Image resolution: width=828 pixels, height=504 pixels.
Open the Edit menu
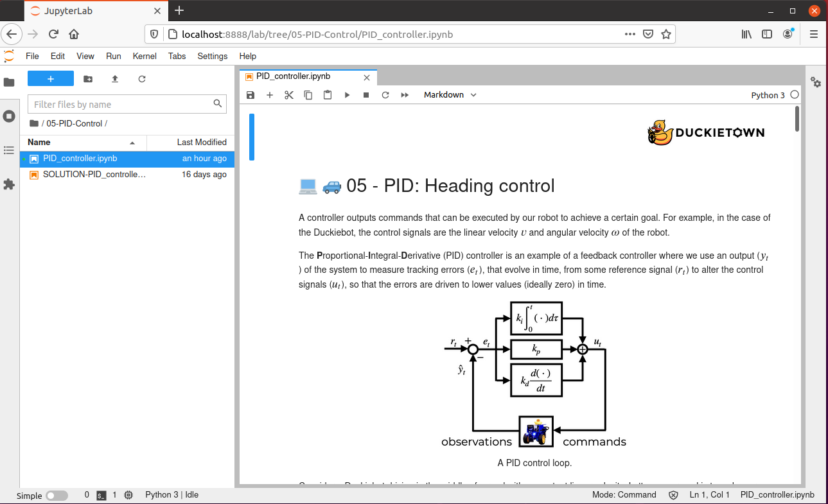tap(58, 56)
